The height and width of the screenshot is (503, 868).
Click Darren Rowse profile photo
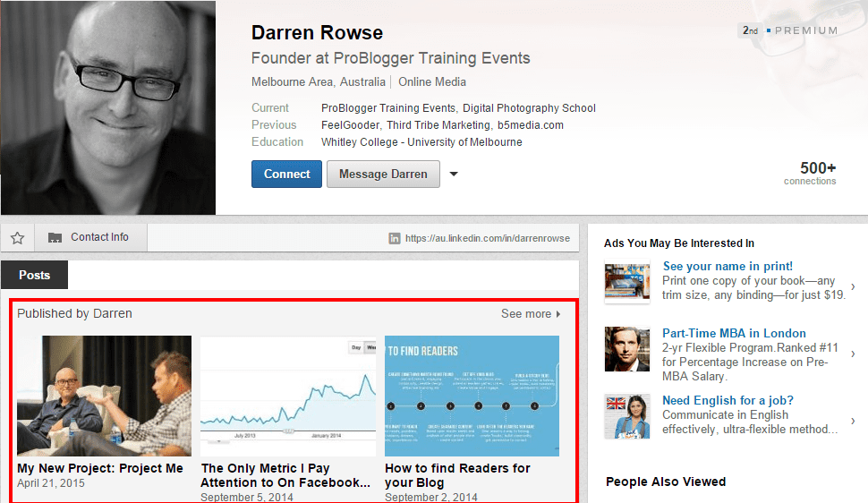click(108, 107)
